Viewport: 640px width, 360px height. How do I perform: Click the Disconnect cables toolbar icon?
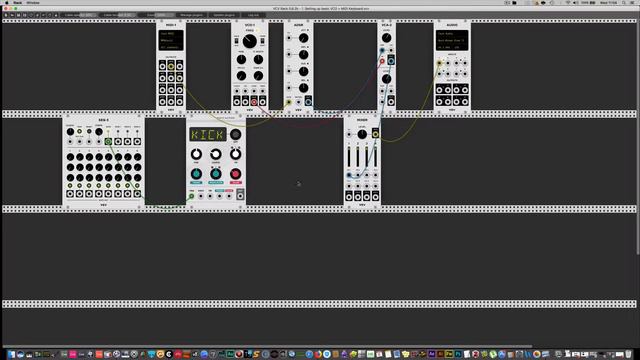37,15
